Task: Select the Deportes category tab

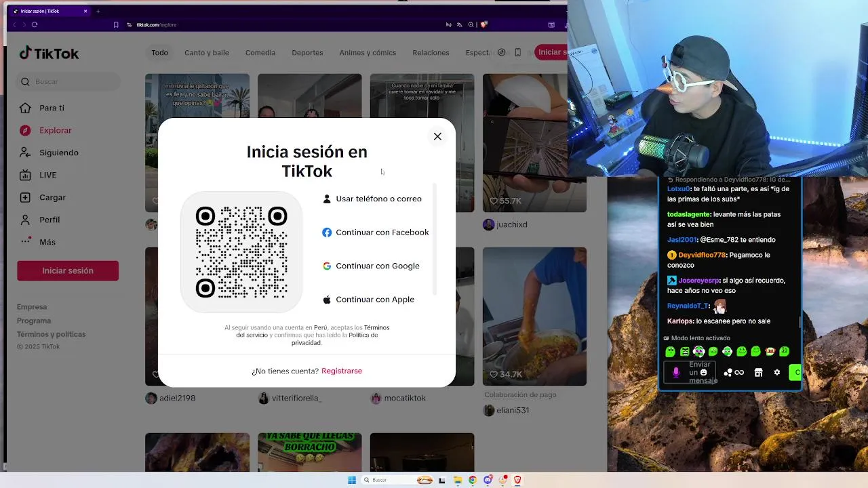Action: 307,52
